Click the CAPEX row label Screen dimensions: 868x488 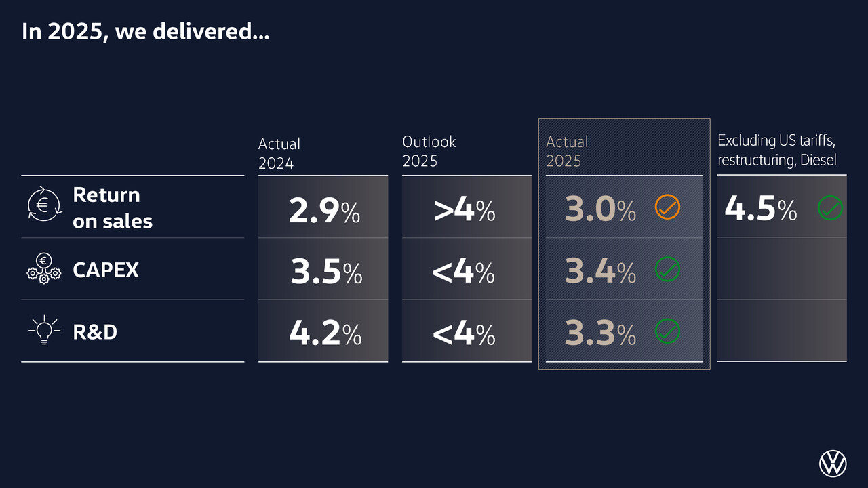point(106,270)
